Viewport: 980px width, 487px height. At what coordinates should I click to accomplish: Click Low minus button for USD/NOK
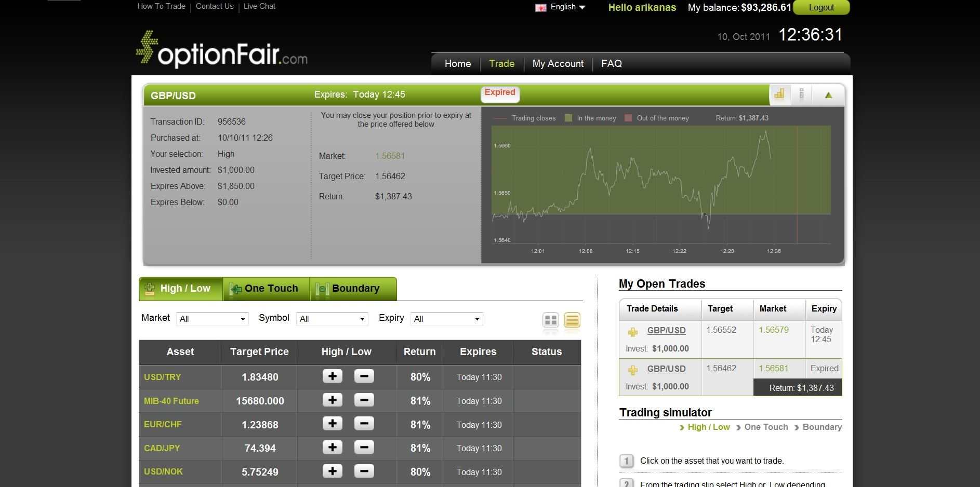point(364,471)
